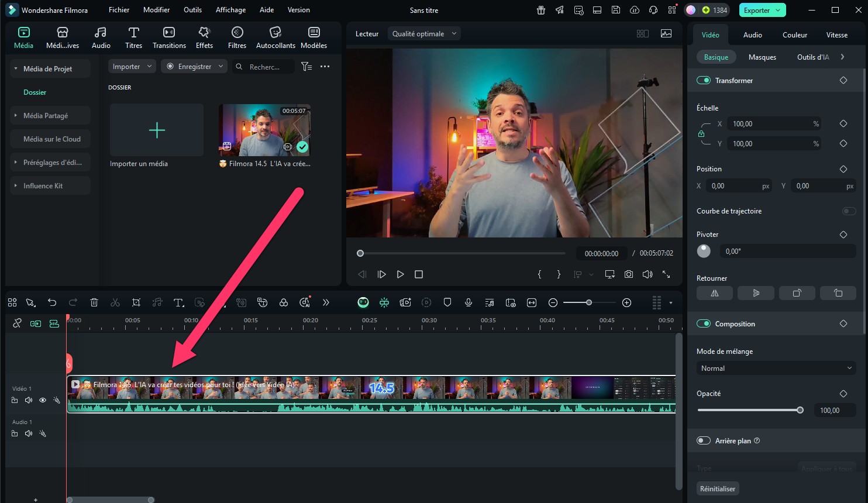Select the Dossier entry

35,92
